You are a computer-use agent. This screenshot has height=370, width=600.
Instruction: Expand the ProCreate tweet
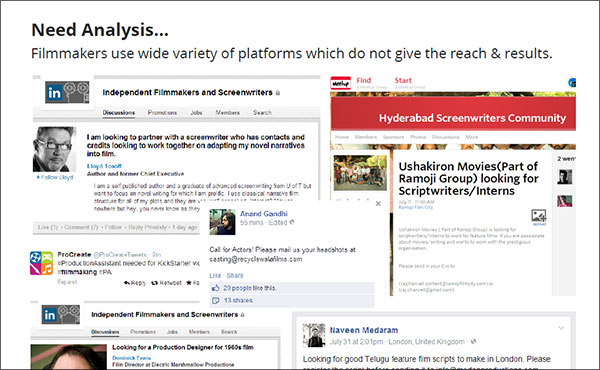67,282
